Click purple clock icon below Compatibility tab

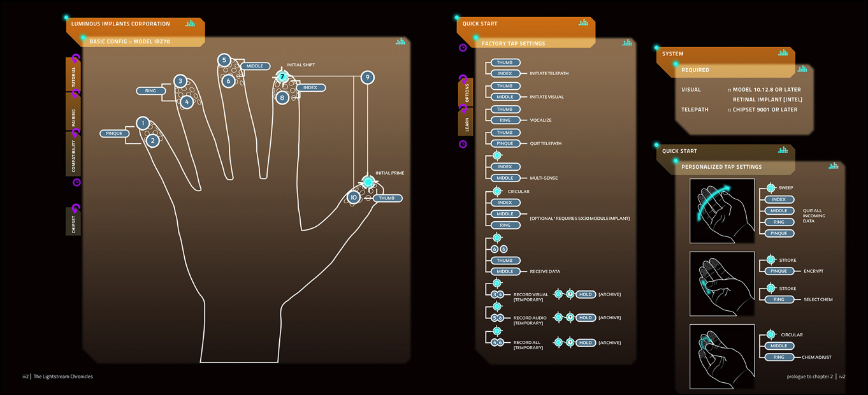[77, 182]
